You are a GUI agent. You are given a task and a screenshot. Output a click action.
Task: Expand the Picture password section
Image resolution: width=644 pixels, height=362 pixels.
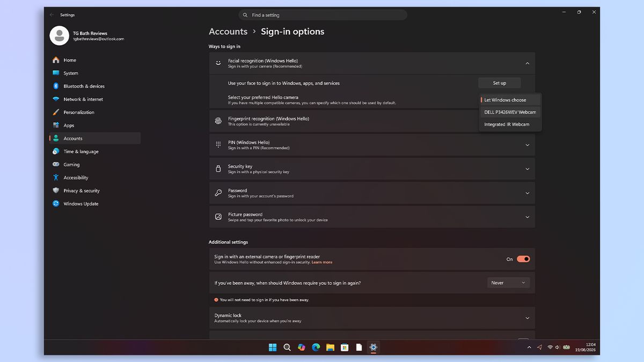tap(527, 217)
